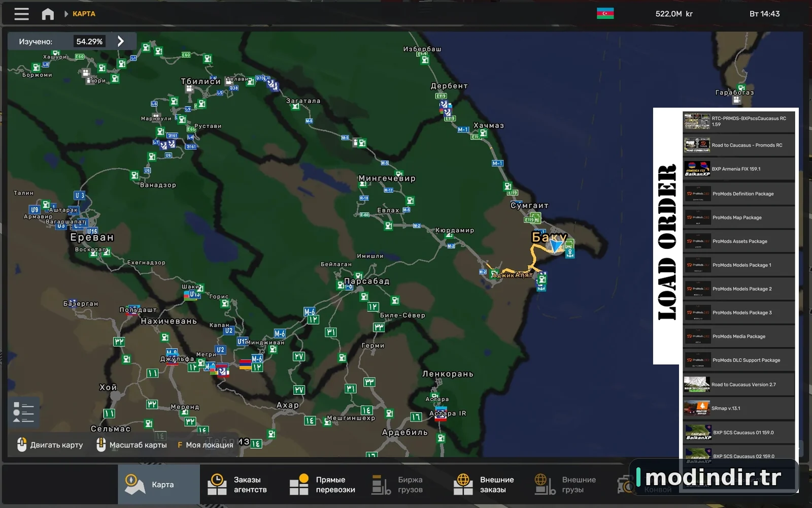
Task: Click the camera viewpoint icon under Тбилиси
Action: 189,89
